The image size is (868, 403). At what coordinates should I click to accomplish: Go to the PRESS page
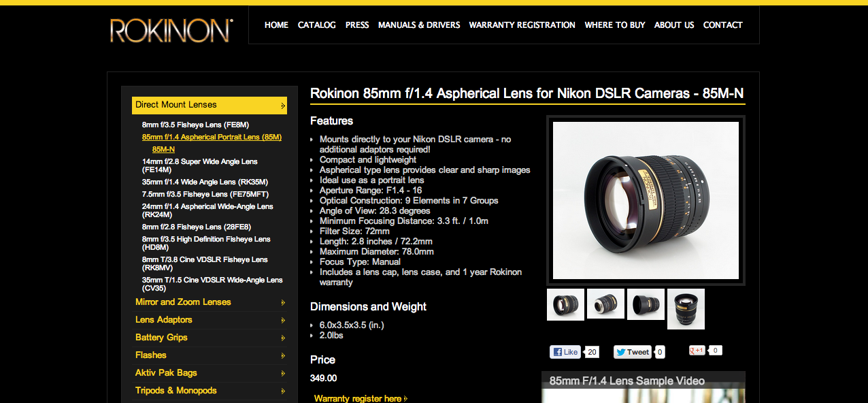coord(357,25)
